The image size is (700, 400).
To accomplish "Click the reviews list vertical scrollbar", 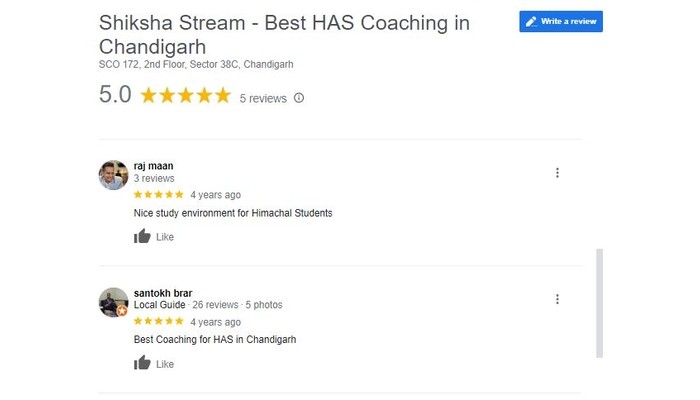I will (x=599, y=303).
